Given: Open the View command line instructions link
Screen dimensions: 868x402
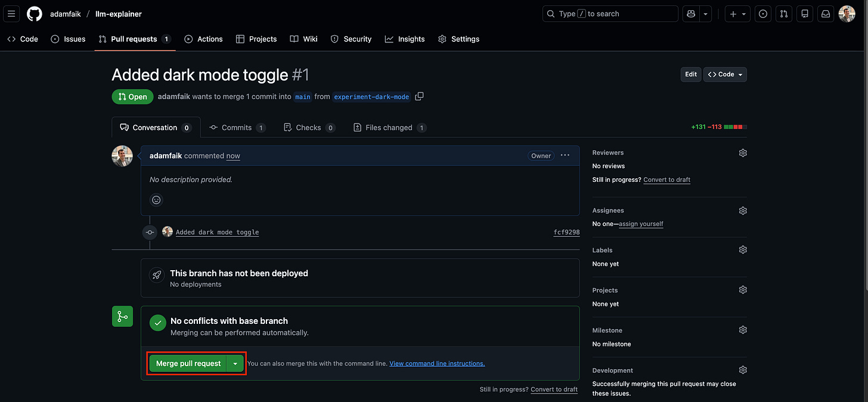Looking at the screenshot, I should tap(437, 363).
